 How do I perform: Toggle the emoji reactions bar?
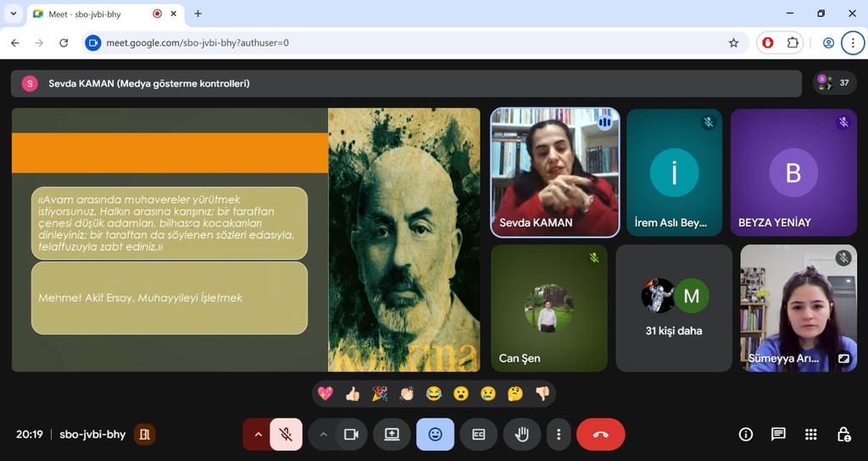coord(435,435)
